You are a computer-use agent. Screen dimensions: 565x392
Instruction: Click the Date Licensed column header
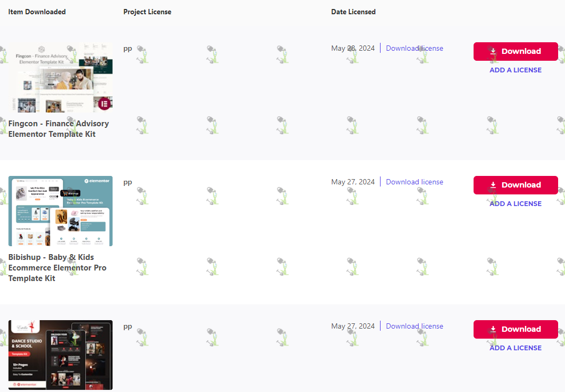(354, 12)
